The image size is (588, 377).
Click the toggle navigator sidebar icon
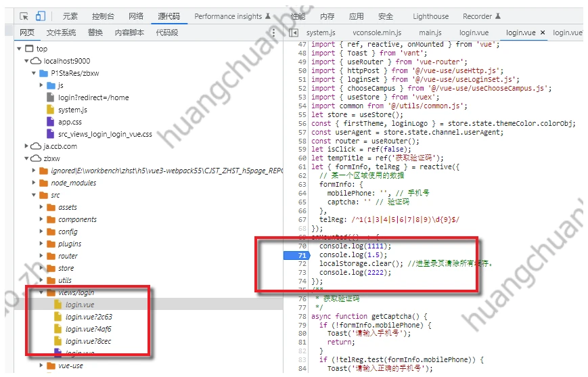click(x=294, y=32)
